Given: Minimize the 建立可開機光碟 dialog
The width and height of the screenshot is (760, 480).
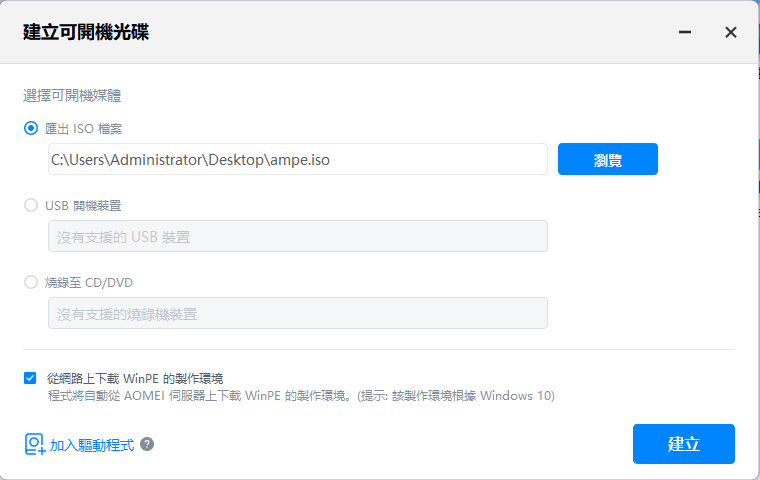Looking at the screenshot, I should coord(685,32).
